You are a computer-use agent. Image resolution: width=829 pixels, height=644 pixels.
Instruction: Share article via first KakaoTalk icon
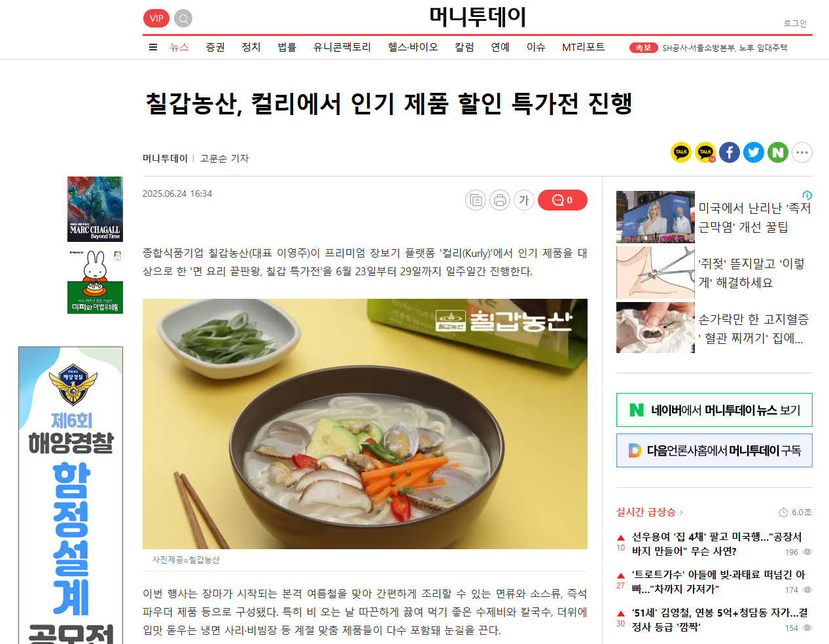(x=681, y=152)
